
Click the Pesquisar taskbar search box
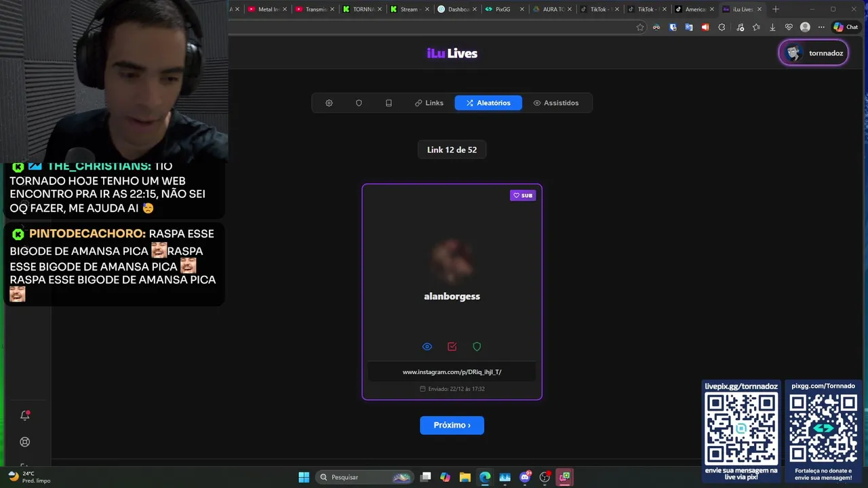(366, 477)
